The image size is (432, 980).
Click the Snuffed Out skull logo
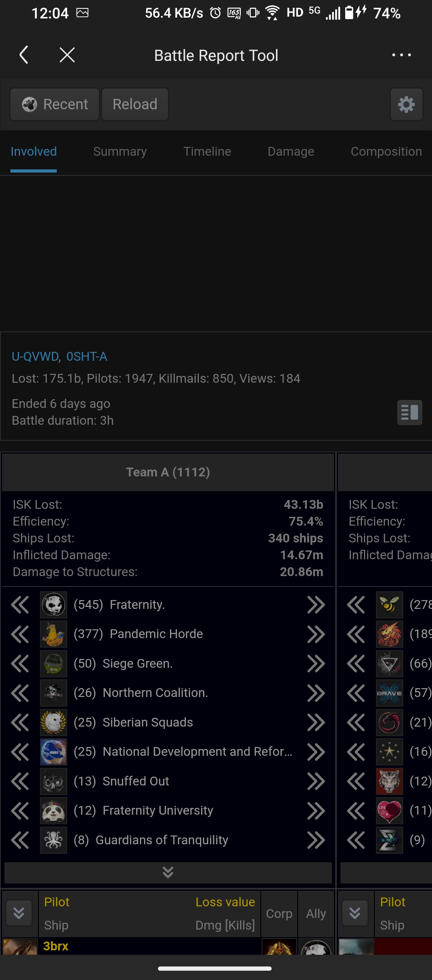pyautogui.click(x=54, y=781)
